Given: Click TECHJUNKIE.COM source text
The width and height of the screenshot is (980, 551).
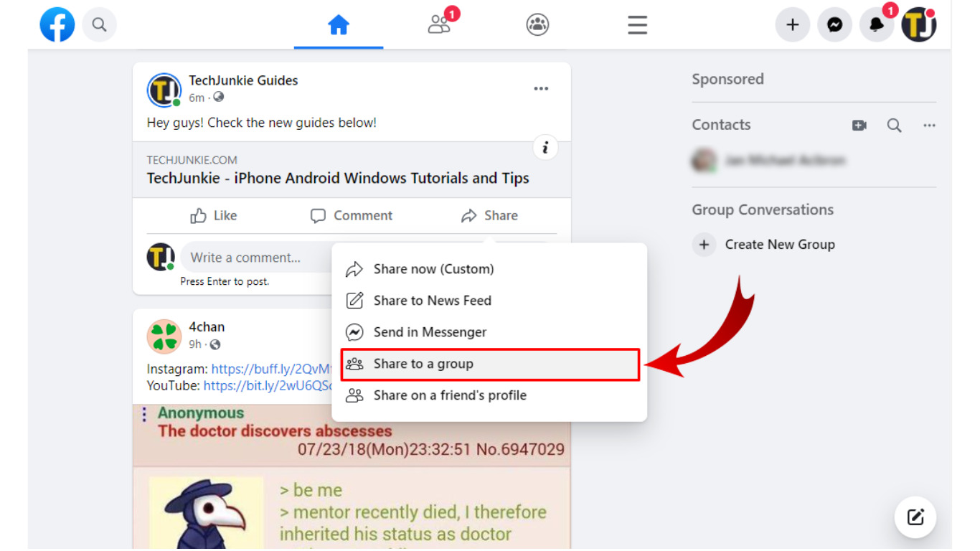Looking at the screenshot, I should (192, 160).
